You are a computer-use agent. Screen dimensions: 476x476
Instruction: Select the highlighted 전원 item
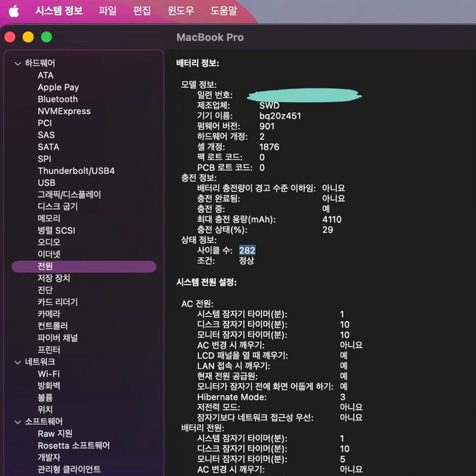84,267
